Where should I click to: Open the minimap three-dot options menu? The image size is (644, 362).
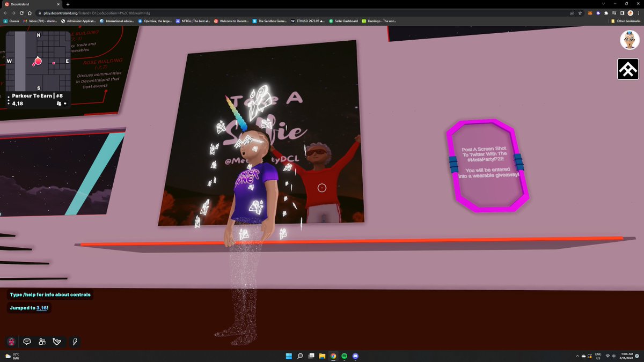click(8, 100)
